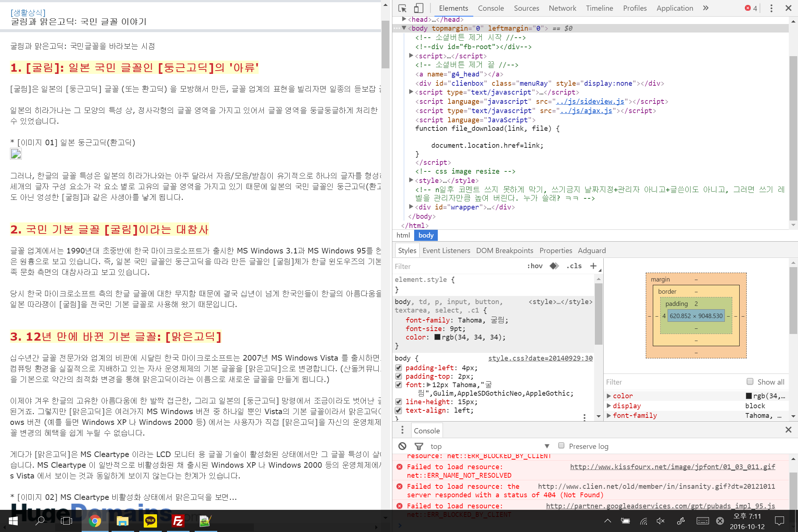798x532 pixels.
Task: Expand the first script node
Action: click(411, 56)
